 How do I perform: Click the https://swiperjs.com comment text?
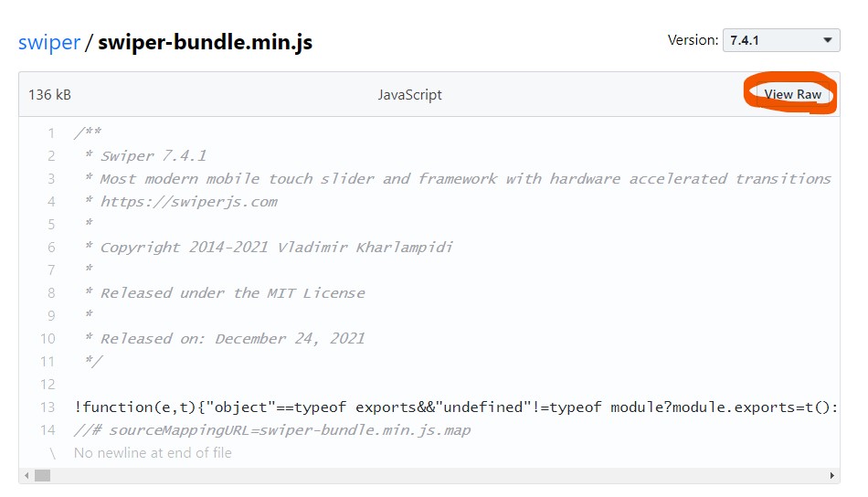coord(188,202)
